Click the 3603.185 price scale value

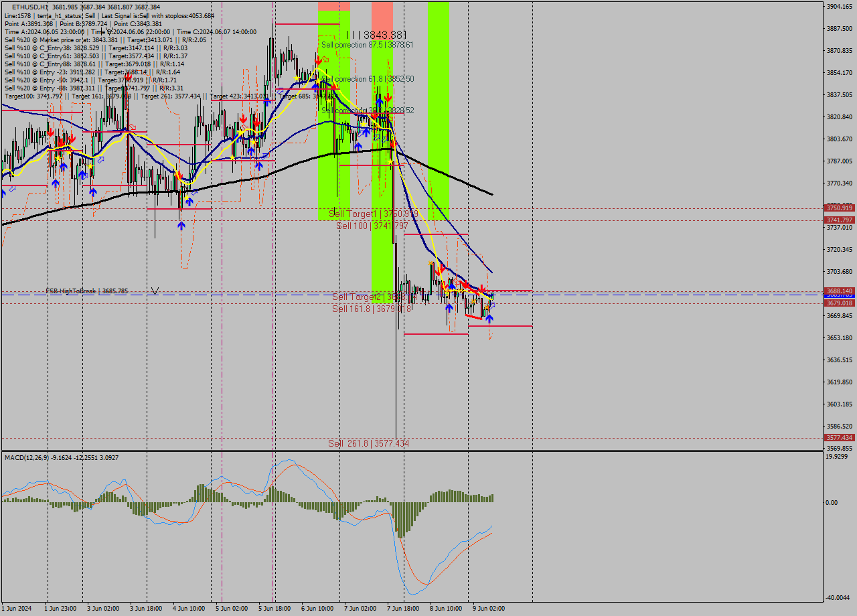840,404
